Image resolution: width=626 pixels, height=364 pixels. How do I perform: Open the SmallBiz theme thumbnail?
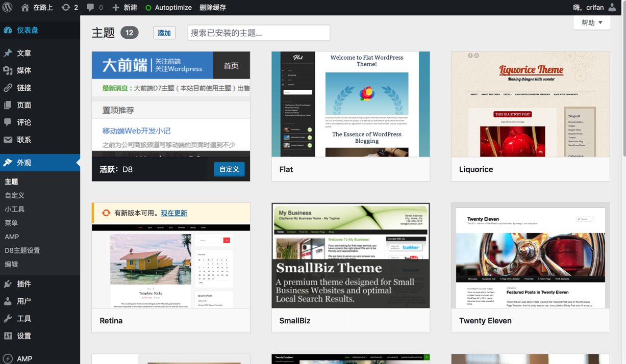point(350,255)
